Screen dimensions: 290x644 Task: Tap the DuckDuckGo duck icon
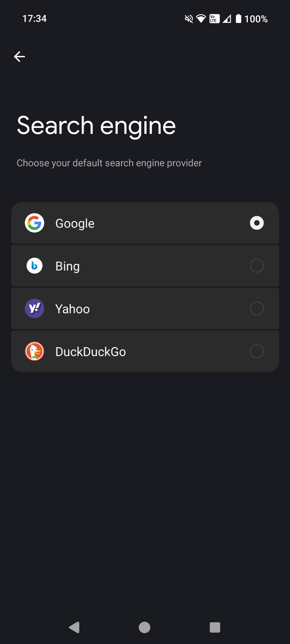click(35, 351)
